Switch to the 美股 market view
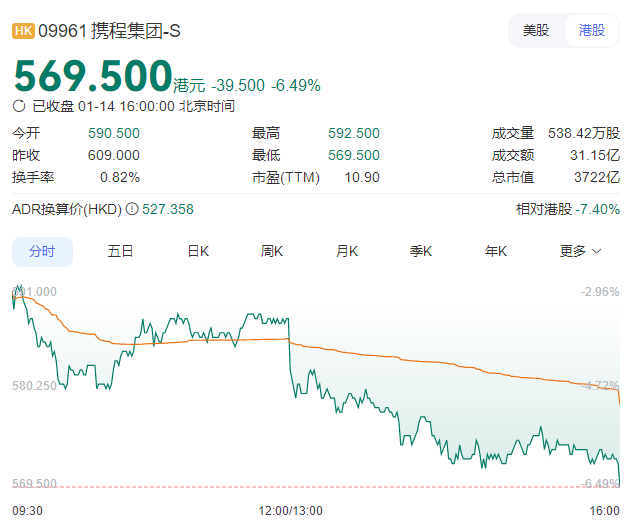Screen dimensions: 634x526 (x=536, y=31)
